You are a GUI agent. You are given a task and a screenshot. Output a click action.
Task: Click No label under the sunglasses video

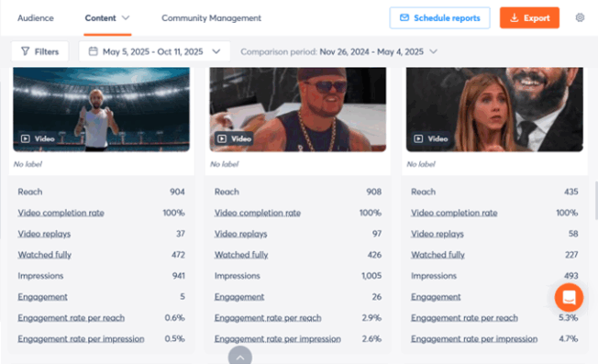224,164
